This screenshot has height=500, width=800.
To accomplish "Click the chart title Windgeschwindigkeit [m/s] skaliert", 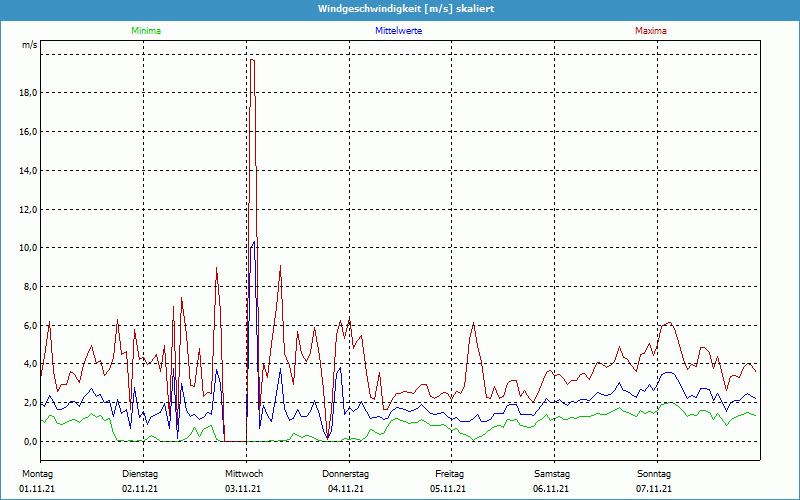I will pyautogui.click(x=406, y=9).
